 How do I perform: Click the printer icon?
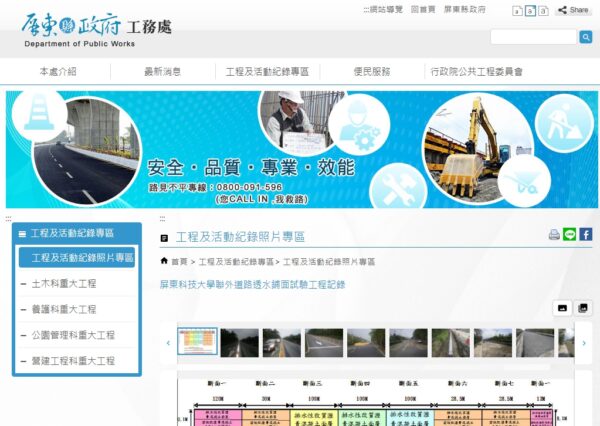[x=554, y=234]
